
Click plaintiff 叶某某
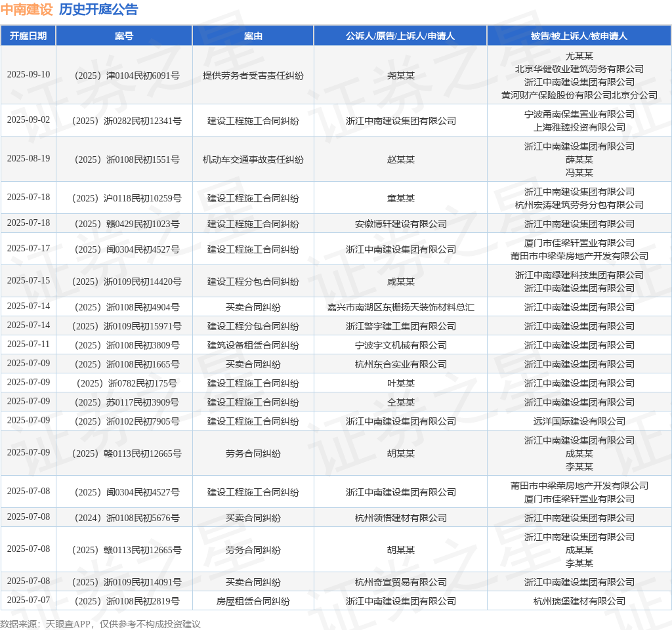401,383
